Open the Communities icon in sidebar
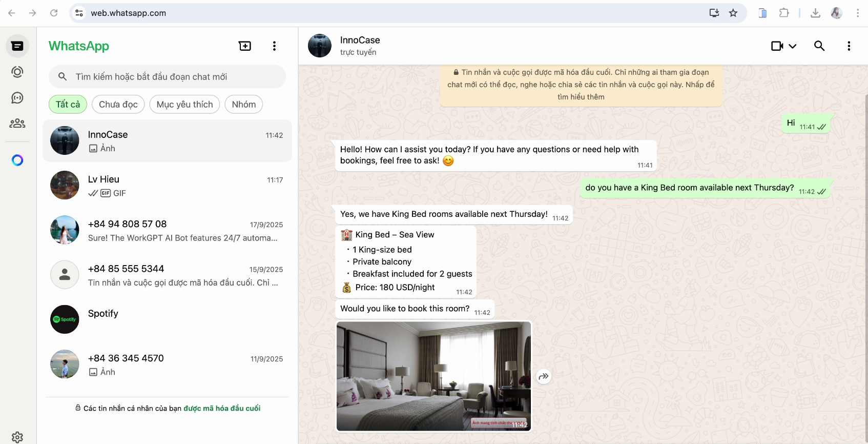 17,124
